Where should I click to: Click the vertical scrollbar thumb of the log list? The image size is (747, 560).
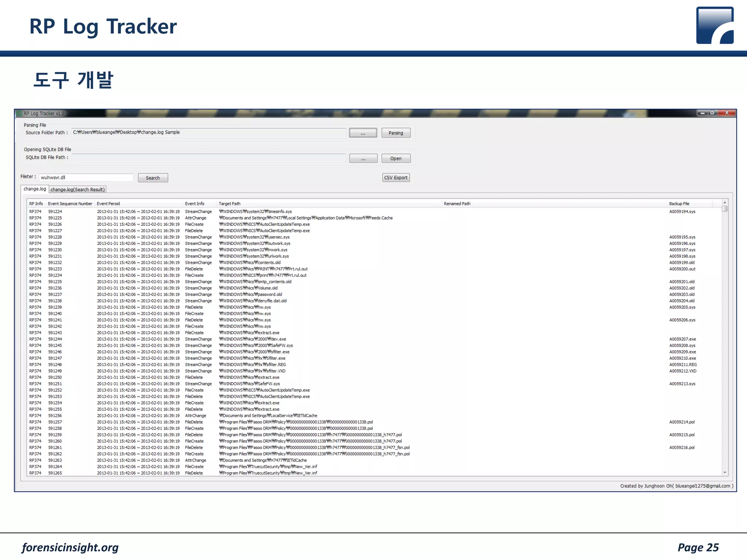coord(725,209)
